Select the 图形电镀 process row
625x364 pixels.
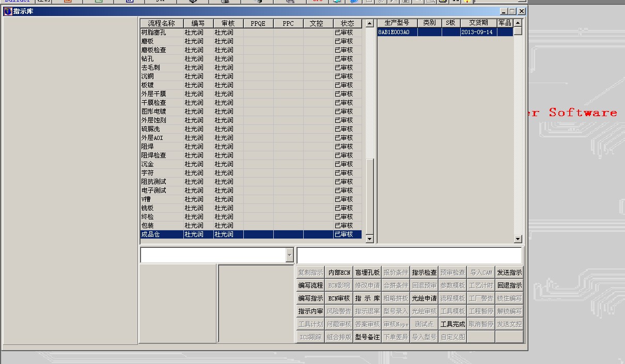coord(251,112)
